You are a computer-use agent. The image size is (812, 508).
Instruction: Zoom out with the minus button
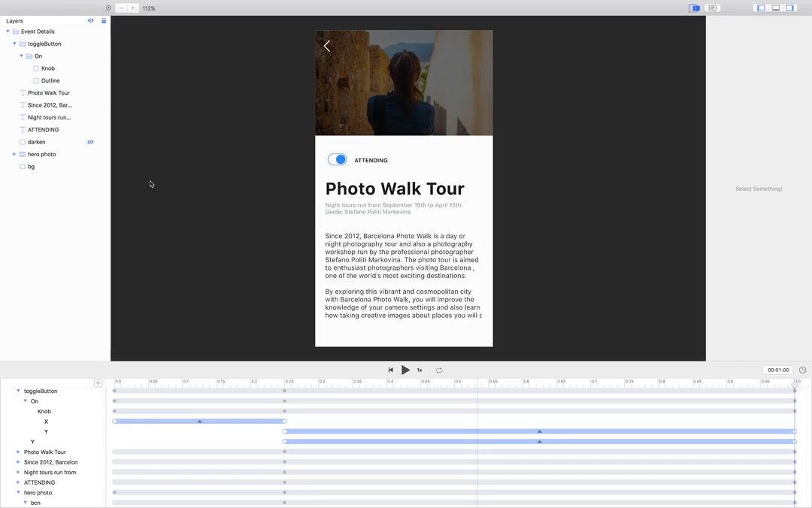point(121,8)
